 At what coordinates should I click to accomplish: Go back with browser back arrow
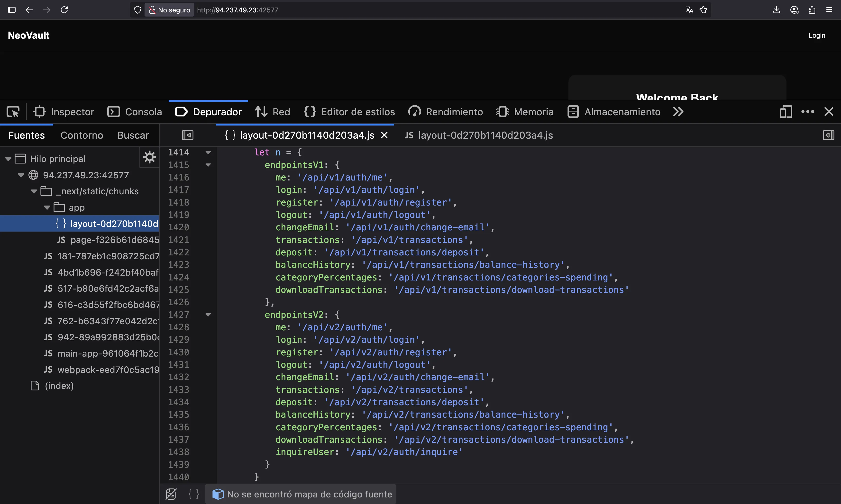pyautogui.click(x=29, y=10)
